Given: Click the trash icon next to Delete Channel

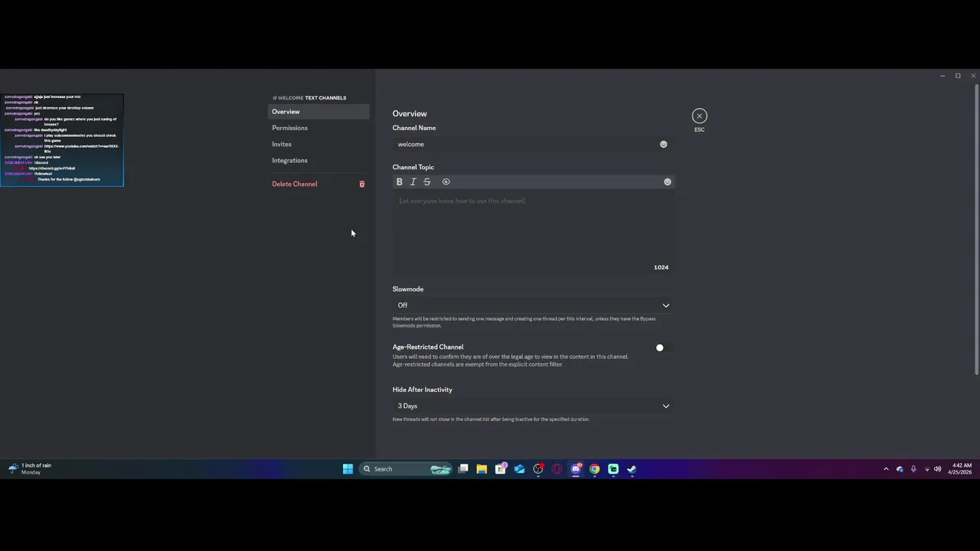Looking at the screenshot, I should coord(362,184).
